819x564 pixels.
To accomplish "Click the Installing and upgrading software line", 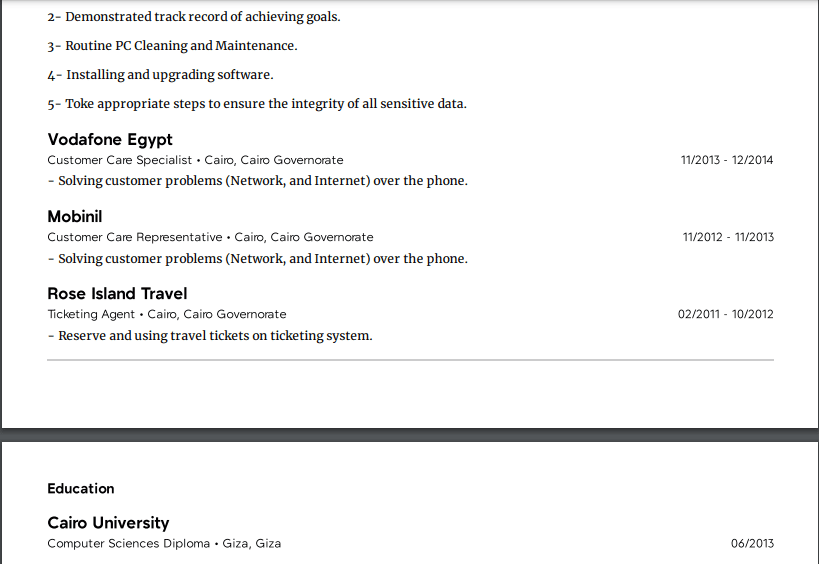I will 160,75.
